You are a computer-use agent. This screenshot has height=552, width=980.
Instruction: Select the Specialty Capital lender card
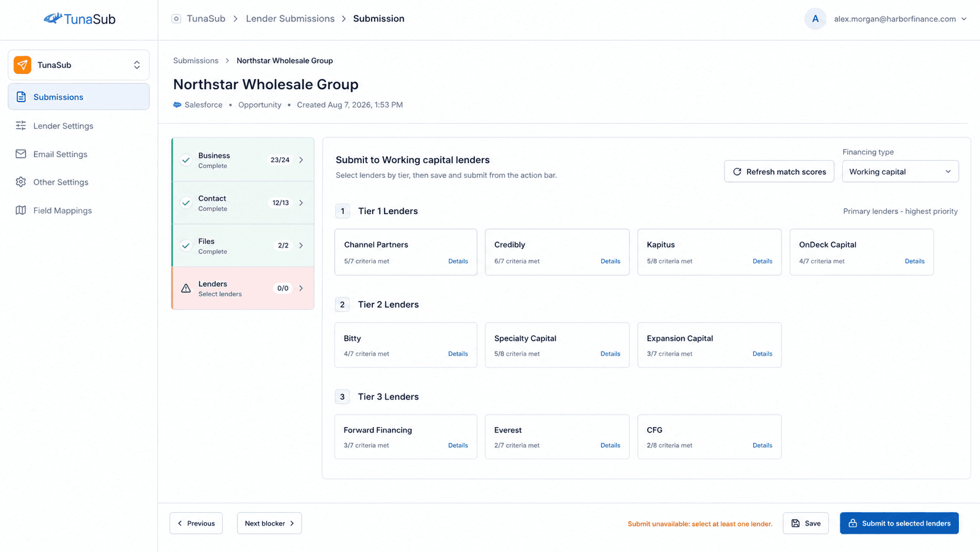(557, 345)
